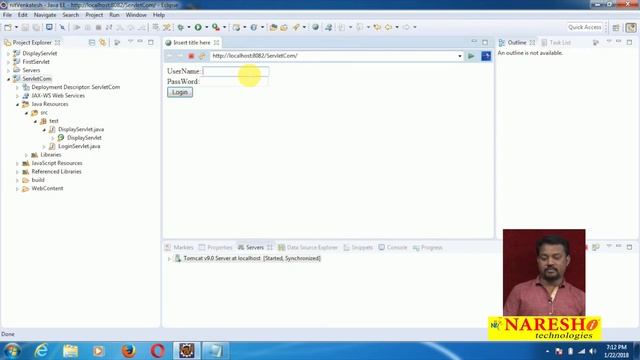Click Collapse All in Project Explorer

coord(92,42)
